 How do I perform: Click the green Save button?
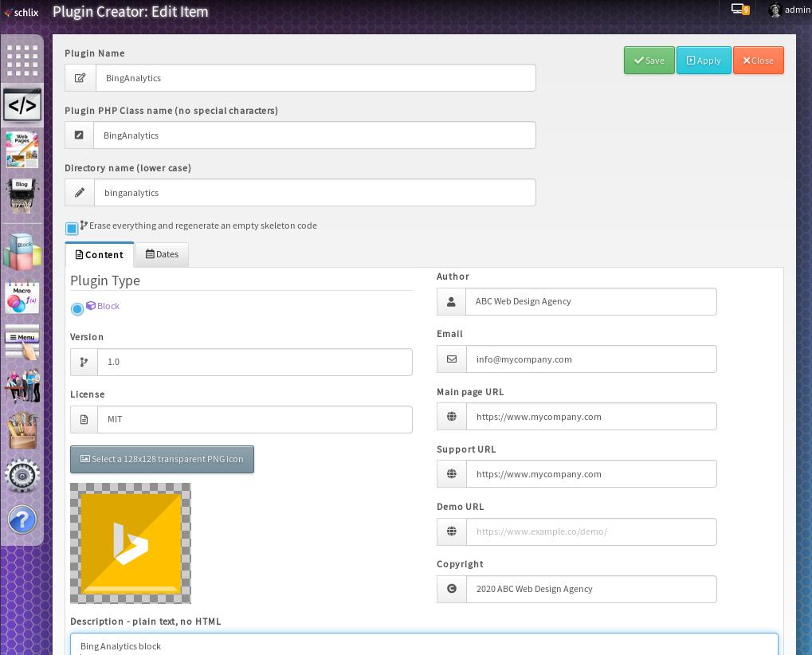pos(649,61)
